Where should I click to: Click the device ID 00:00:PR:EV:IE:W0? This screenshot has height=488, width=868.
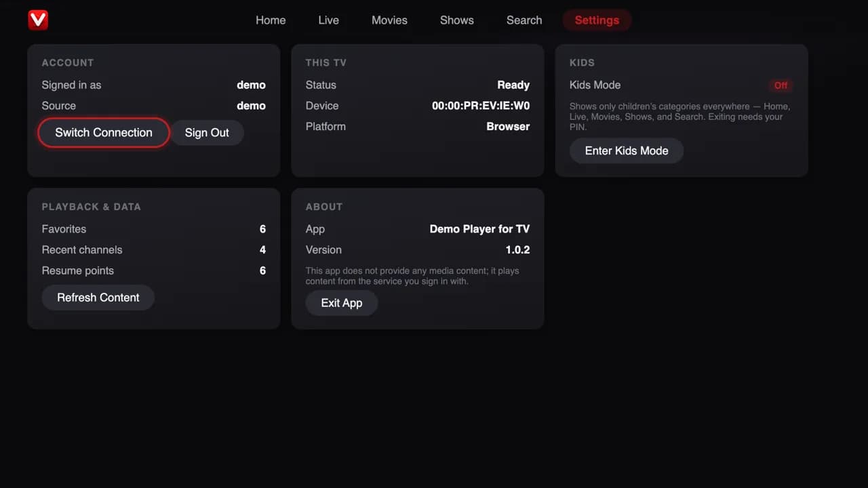tap(481, 106)
